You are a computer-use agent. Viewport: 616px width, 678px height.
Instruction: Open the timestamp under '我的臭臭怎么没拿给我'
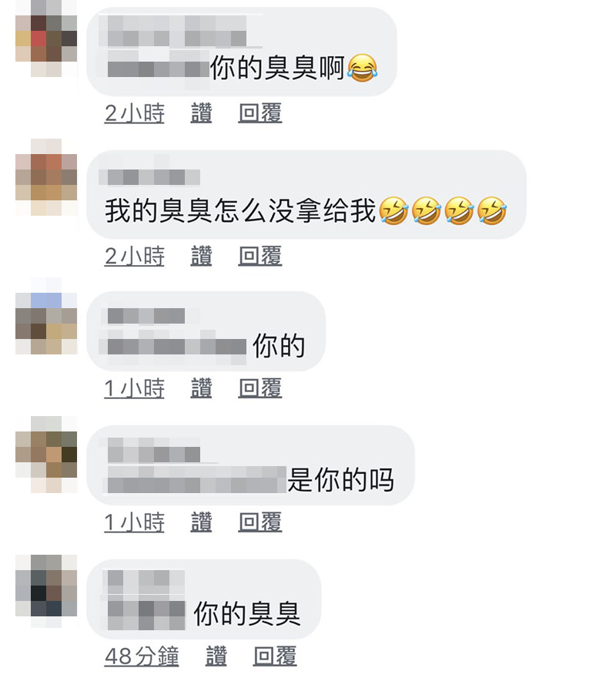135,256
